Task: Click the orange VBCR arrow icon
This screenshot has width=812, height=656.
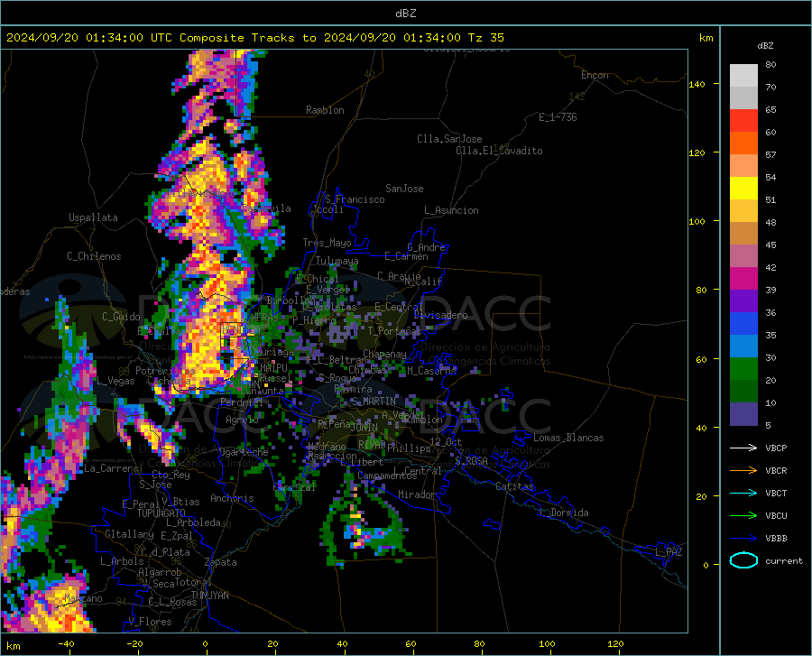Action: tap(743, 471)
